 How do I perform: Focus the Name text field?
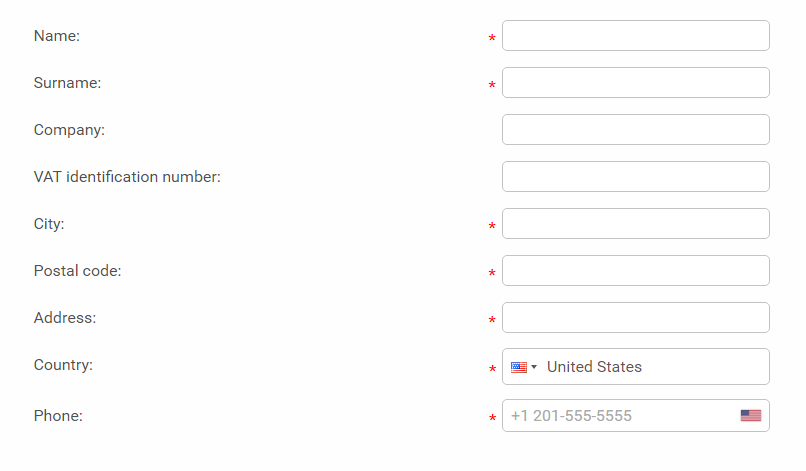[635, 35]
